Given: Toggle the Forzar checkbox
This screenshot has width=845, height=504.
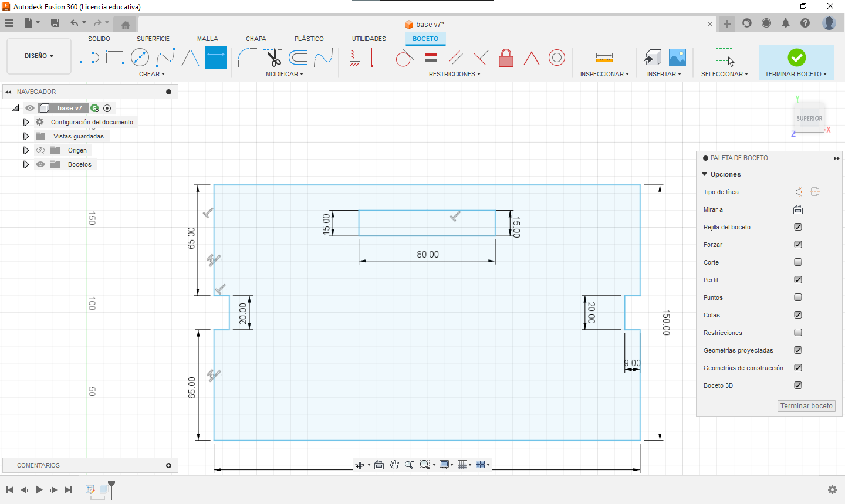Looking at the screenshot, I should [798, 245].
